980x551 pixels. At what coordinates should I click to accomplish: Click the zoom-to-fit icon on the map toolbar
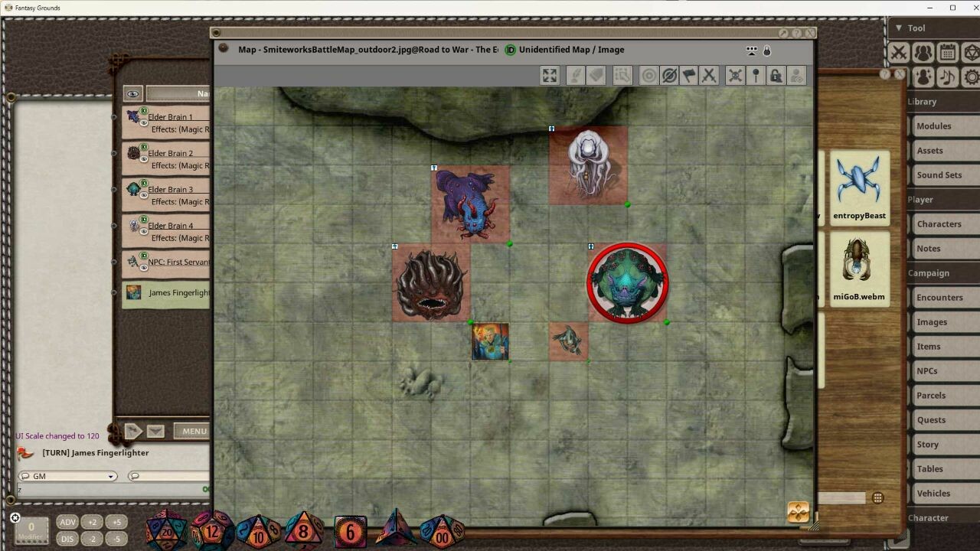[549, 75]
